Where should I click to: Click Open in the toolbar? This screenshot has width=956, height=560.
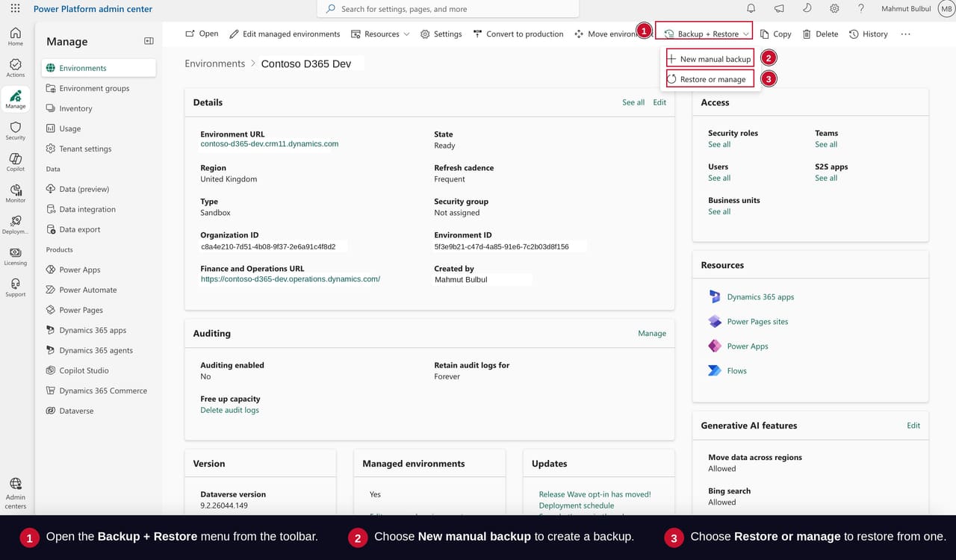[x=202, y=34]
